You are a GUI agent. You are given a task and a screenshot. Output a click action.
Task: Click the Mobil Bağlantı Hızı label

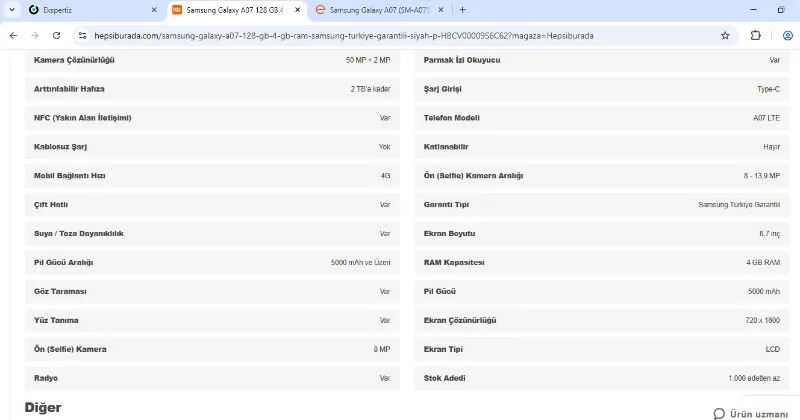[69, 176]
